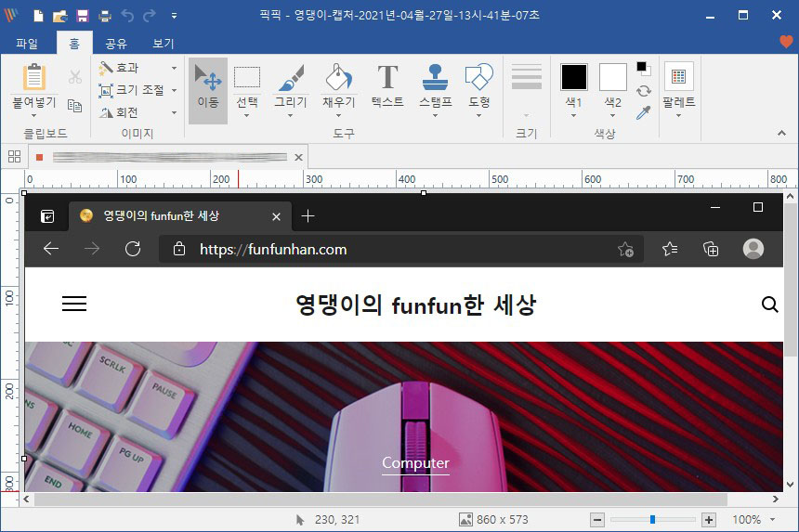Switch to the 보기 ribbon tab

(164, 44)
